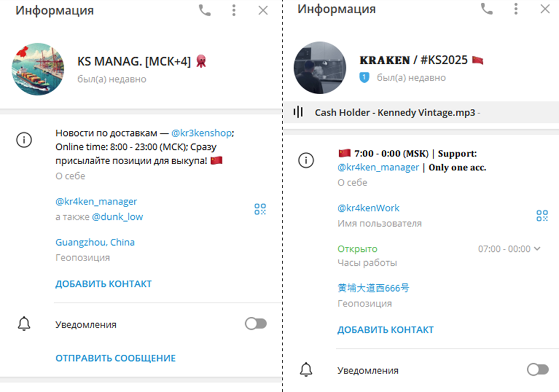
Task: Open three-dot menu in KS MANAG. panel
Action: click(234, 10)
